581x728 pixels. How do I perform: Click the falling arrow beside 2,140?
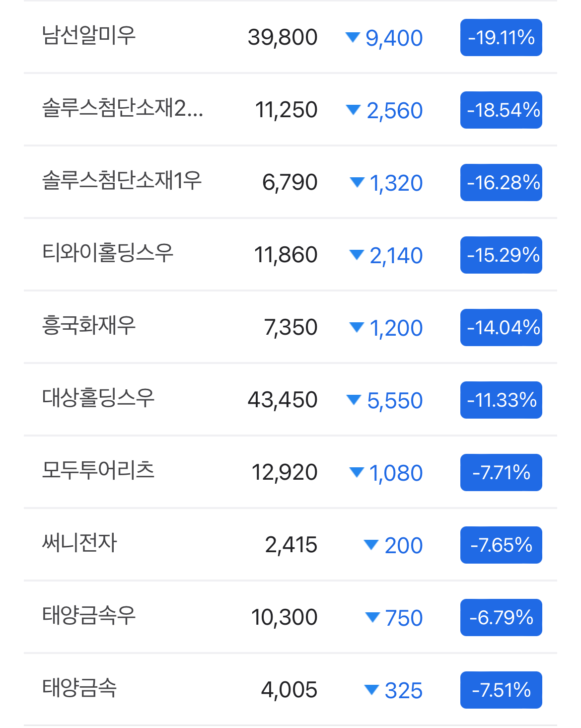pyautogui.click(x=357, y=255)
